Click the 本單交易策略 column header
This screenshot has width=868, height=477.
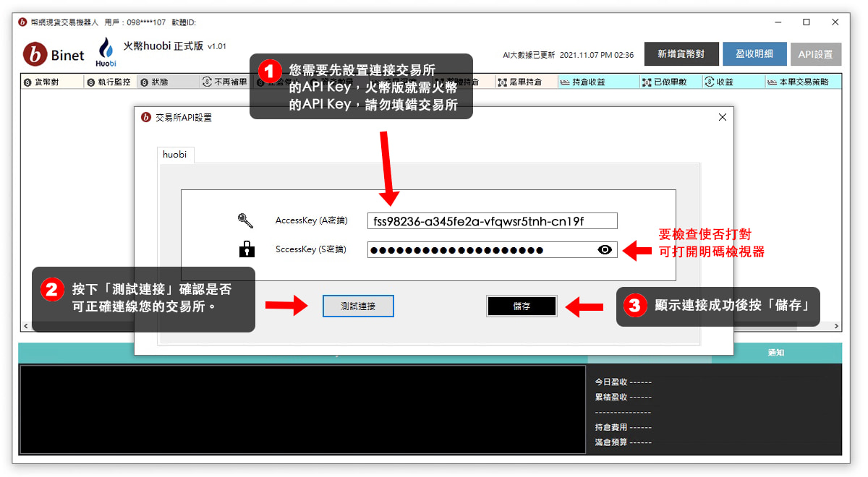point(803,82)
